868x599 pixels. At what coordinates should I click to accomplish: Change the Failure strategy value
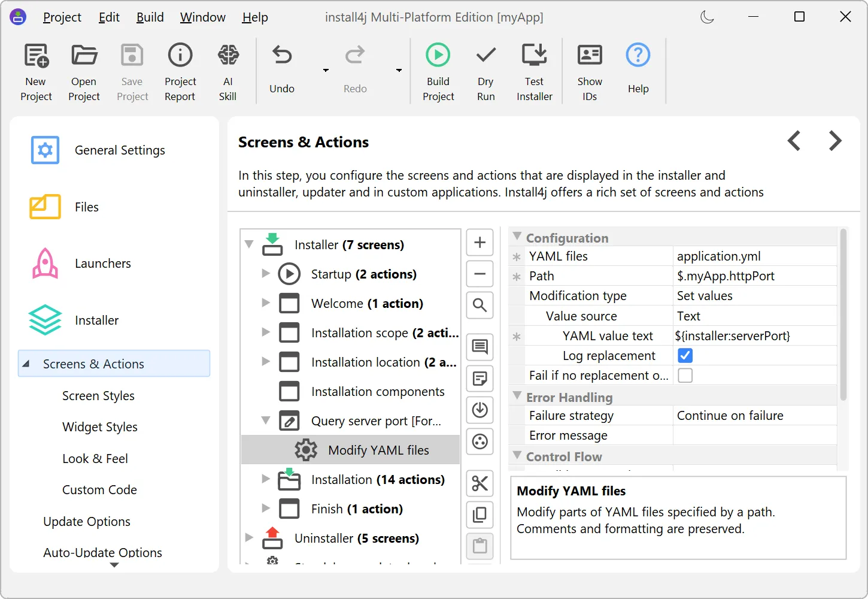pyautogui.click(x=755, y=416)
